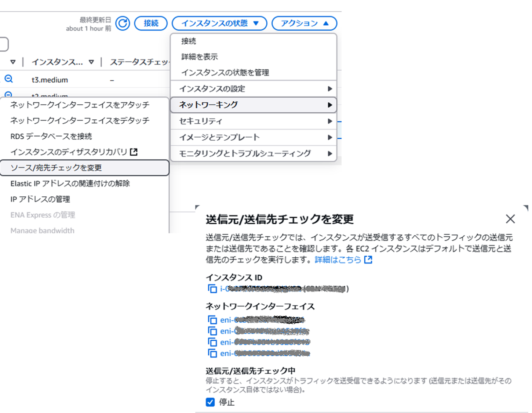Click the refresh icon next to 最終更新日

(123, 23)
